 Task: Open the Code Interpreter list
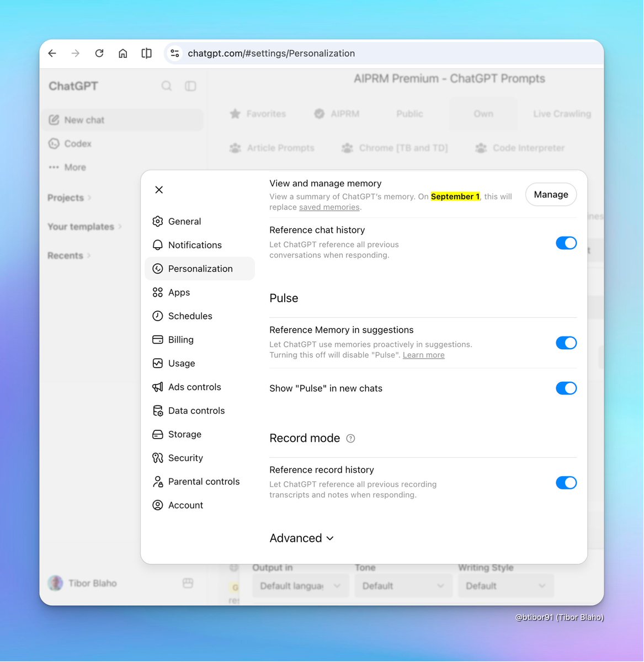[520, 148]
